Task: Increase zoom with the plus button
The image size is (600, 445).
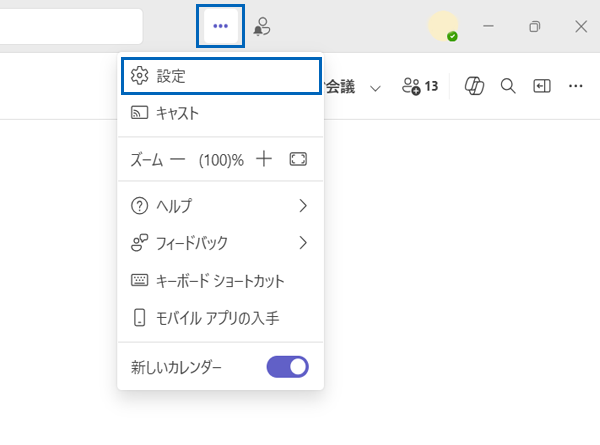Action: point(264,159)
